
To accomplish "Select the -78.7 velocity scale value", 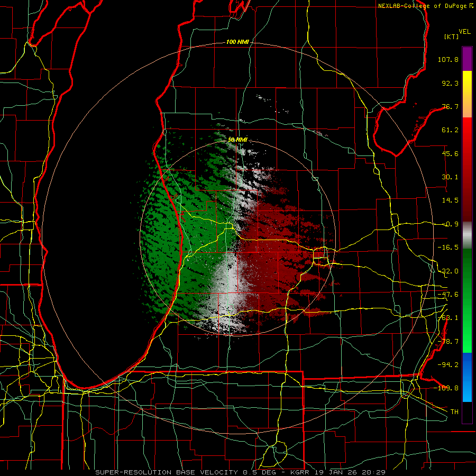I will pos(448,342).
